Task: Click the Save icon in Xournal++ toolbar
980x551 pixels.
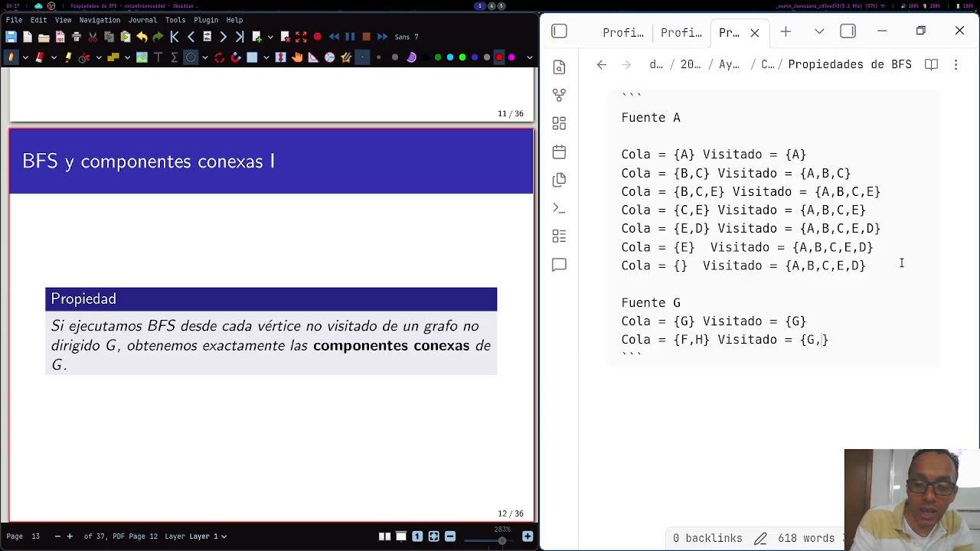Action: click(11, 37)
